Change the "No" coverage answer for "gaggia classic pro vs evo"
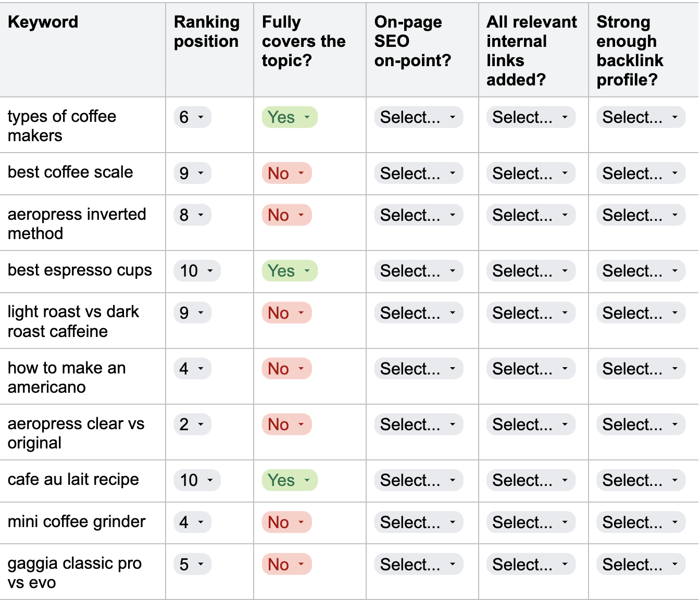 point(286,564)
